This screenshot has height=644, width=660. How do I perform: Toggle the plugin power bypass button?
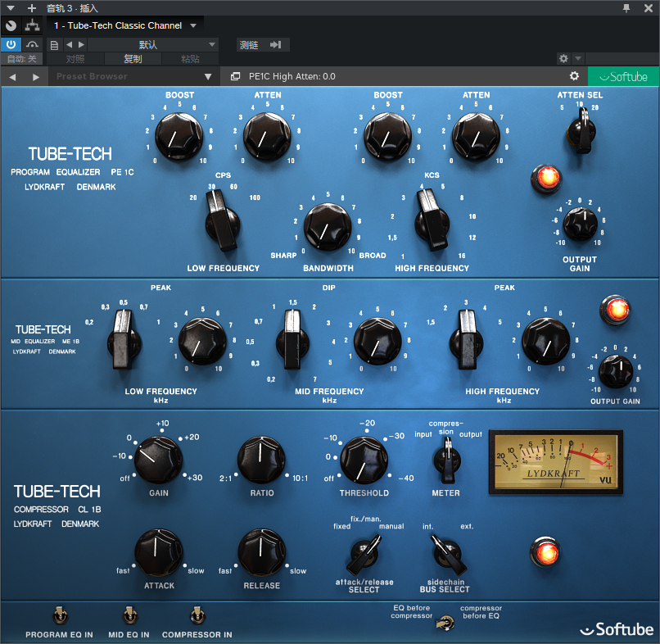click(x=11, y=44)
